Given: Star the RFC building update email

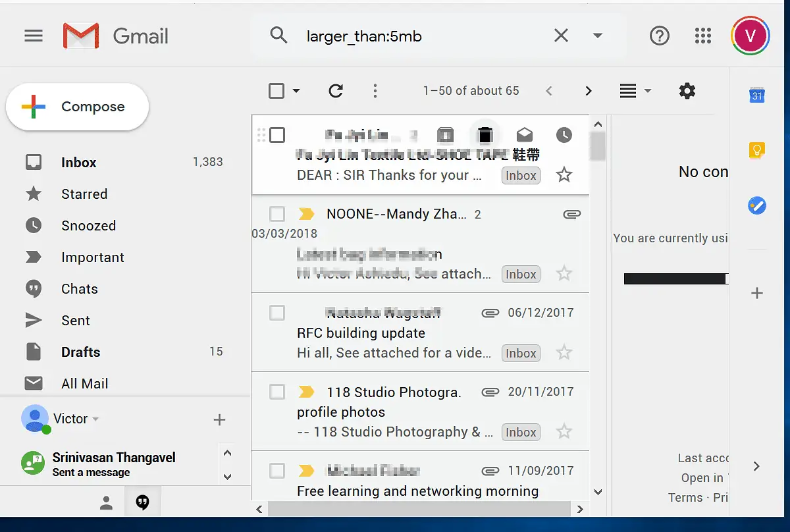Looking at the screenshot, I should [x=564, y=353].
